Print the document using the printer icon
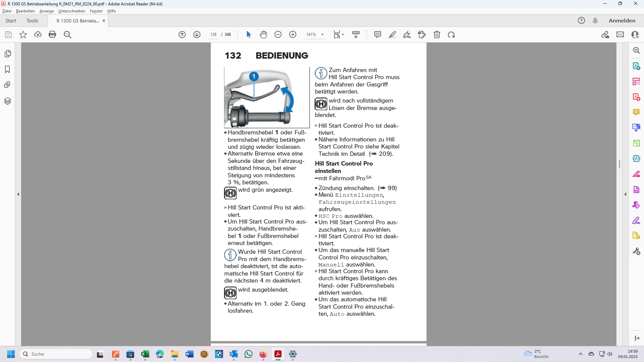The width and height of the screenshot is (644, 362). pyautogui.click(x=52, y=35)
